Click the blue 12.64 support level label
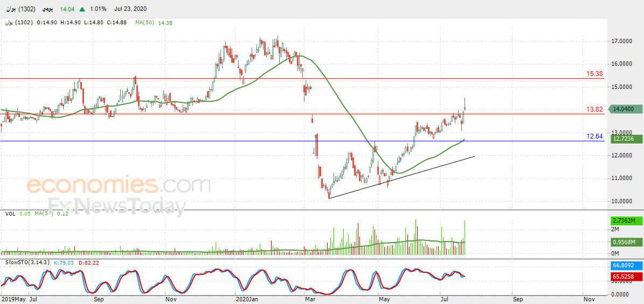644x304 pixels. [594, 136]
